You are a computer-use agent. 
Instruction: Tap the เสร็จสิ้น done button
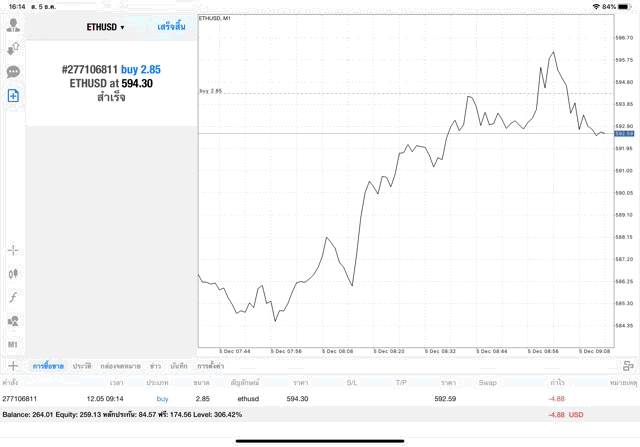[171, 27]
